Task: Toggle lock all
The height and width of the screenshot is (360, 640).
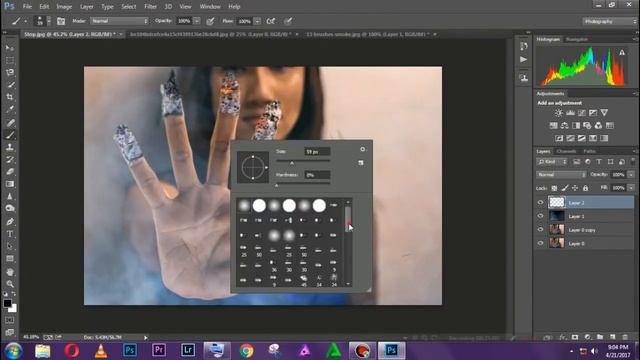Action: tap(585, 188)
